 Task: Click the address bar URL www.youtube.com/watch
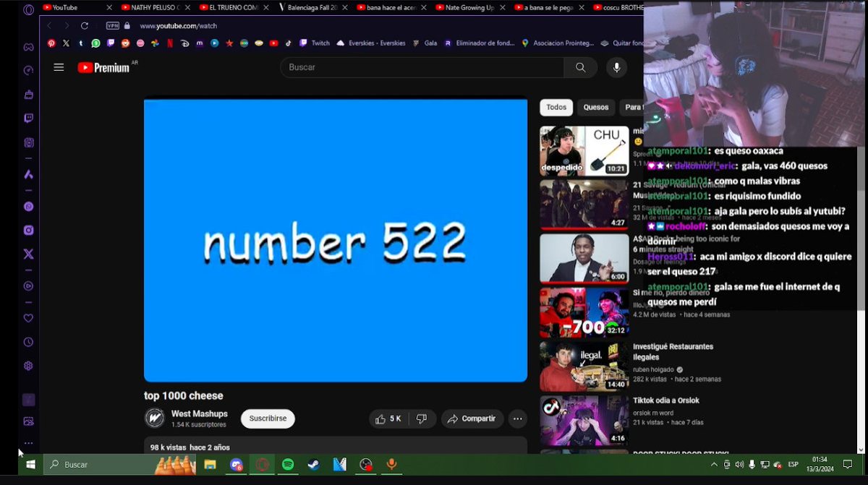(x=178, y=25)
